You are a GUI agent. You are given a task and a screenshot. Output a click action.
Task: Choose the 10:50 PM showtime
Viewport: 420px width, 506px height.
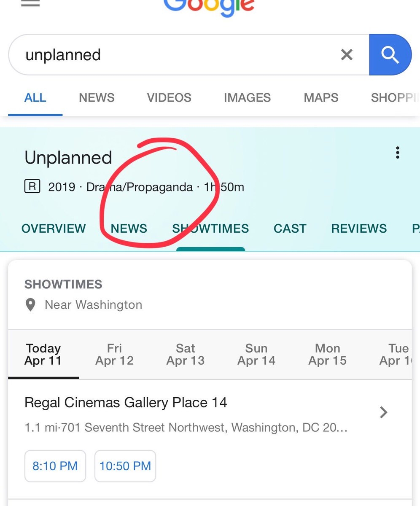click(125, 466)
